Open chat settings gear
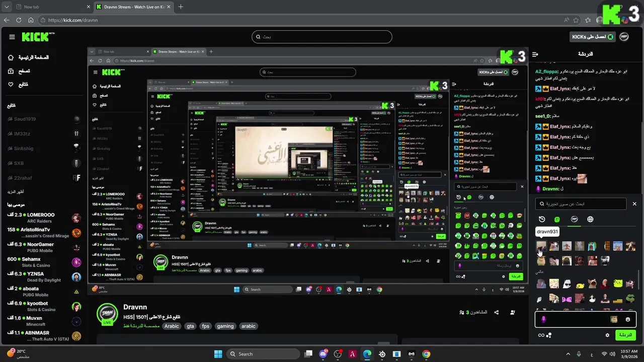This screenshot has width=644, height=362. point(607,335)
